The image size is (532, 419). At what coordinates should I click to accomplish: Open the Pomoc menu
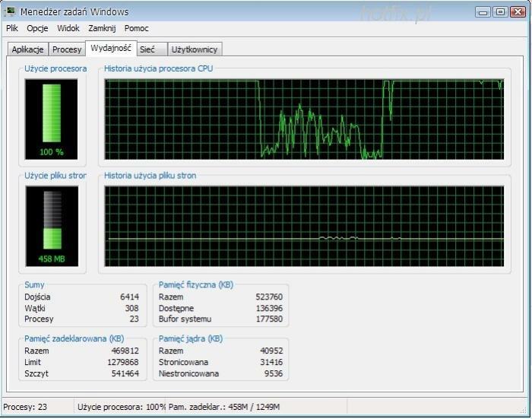coord(137,28)
